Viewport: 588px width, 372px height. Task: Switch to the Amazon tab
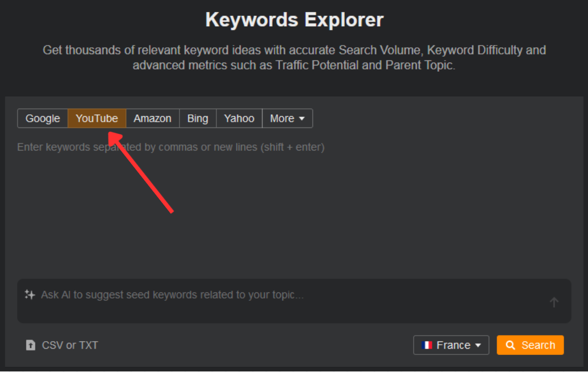pyautogui.click(x=153, y=119)
